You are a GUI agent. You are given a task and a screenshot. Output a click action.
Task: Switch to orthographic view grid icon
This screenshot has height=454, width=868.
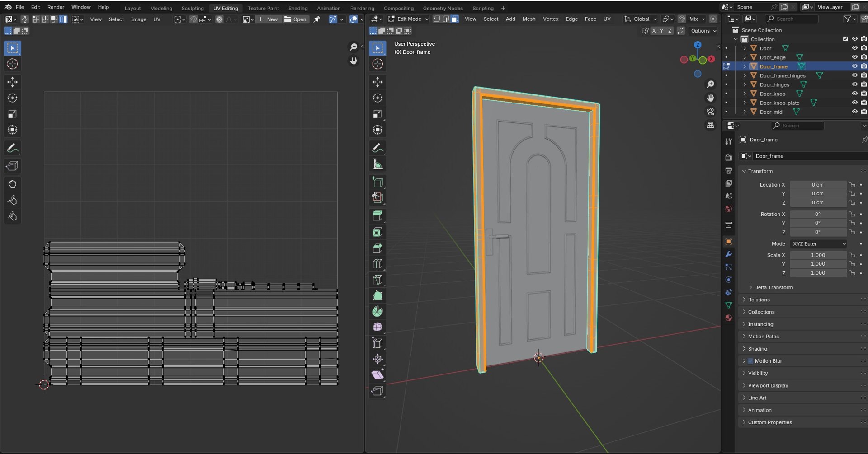(x=710, y=125)
